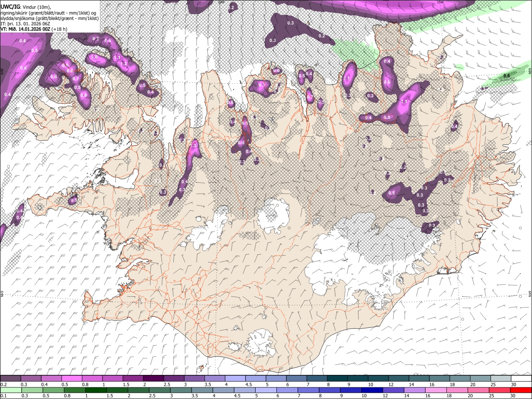532x399 pixels.
Task: Choose the deep navy blue swatch in the lower legend
Action: (x=372, y=390)
